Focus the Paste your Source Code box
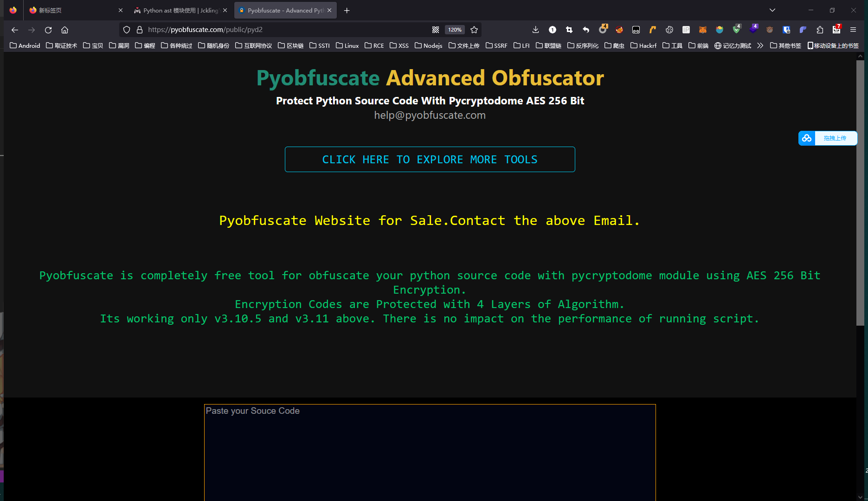Screen dimensions: 868x501 430,452
